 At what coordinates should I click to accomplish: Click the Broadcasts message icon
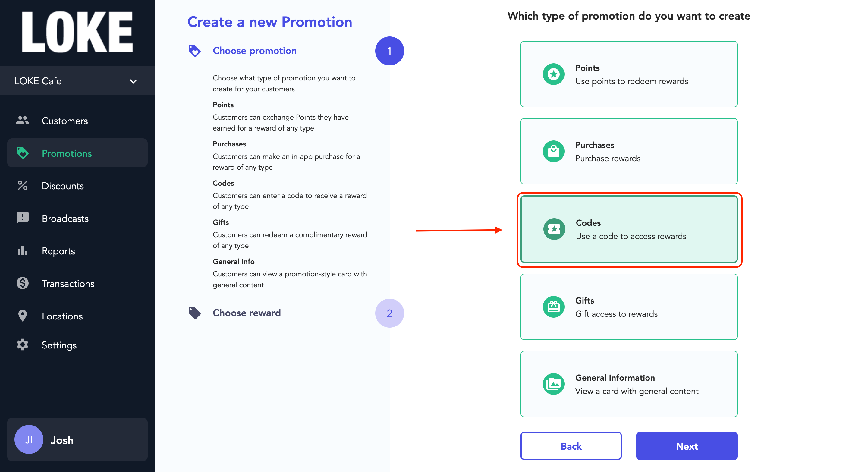pos(22,218)
